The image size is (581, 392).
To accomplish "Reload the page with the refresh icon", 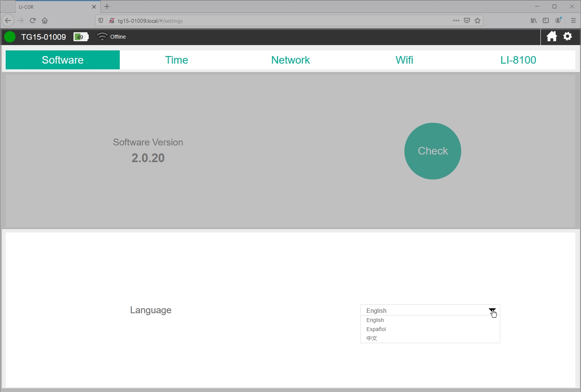I will point(33,20).
